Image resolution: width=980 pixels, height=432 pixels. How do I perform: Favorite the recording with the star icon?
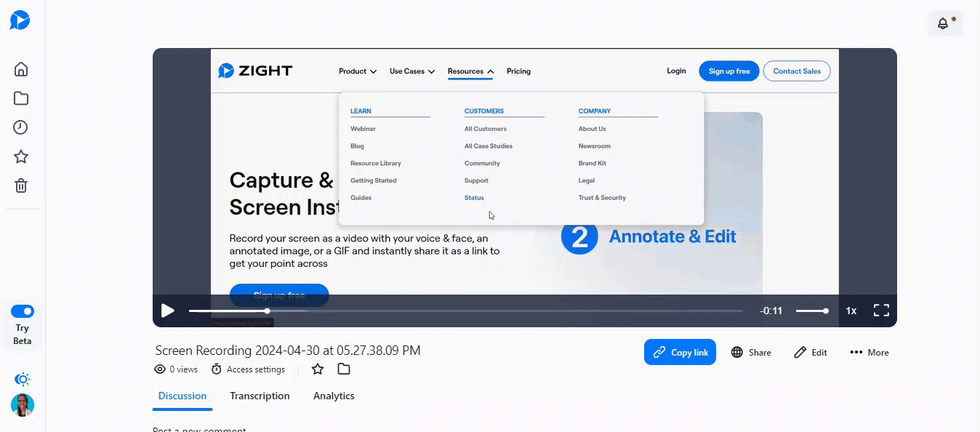tap(318, 369)
